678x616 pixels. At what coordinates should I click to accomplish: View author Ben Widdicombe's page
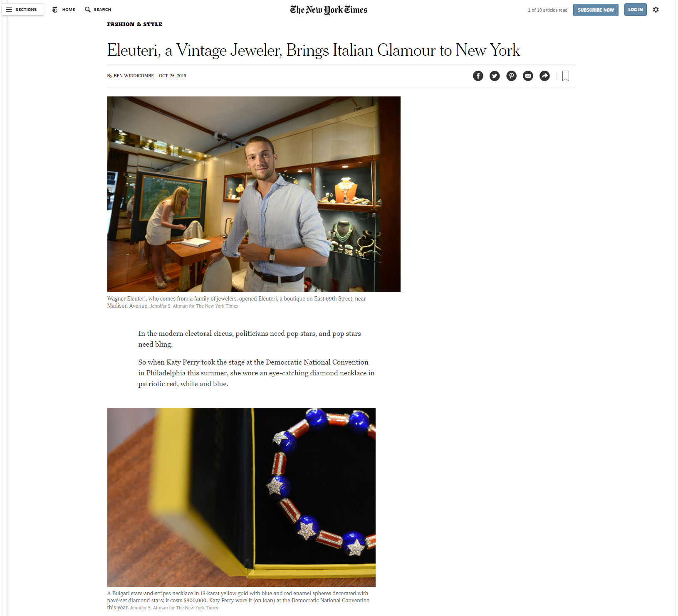click(134, 76)
